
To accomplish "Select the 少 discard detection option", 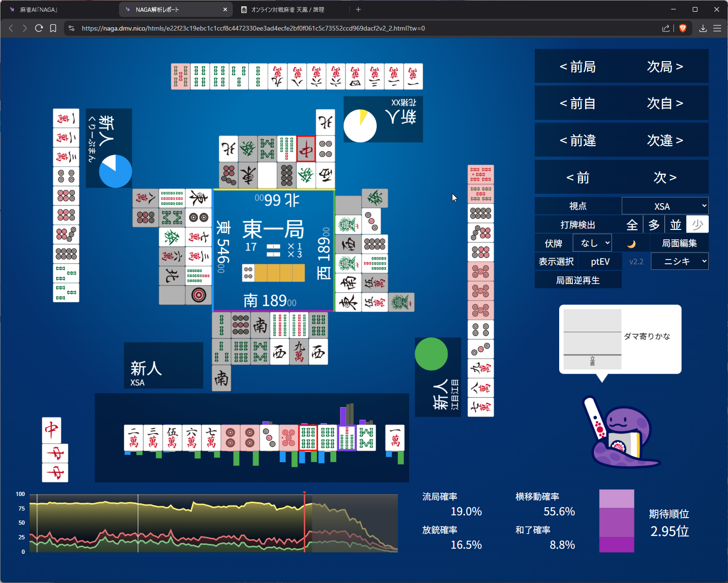I will point(697,225).
